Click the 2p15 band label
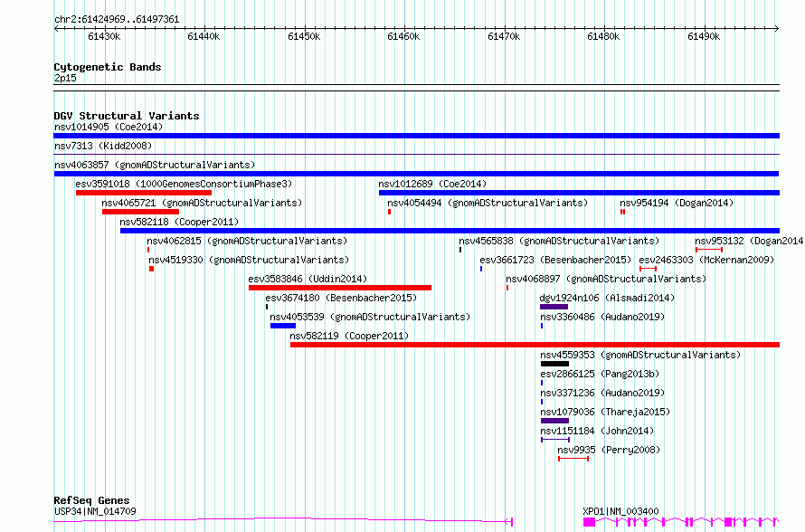805x532 pixels. [x=65, y=78]
